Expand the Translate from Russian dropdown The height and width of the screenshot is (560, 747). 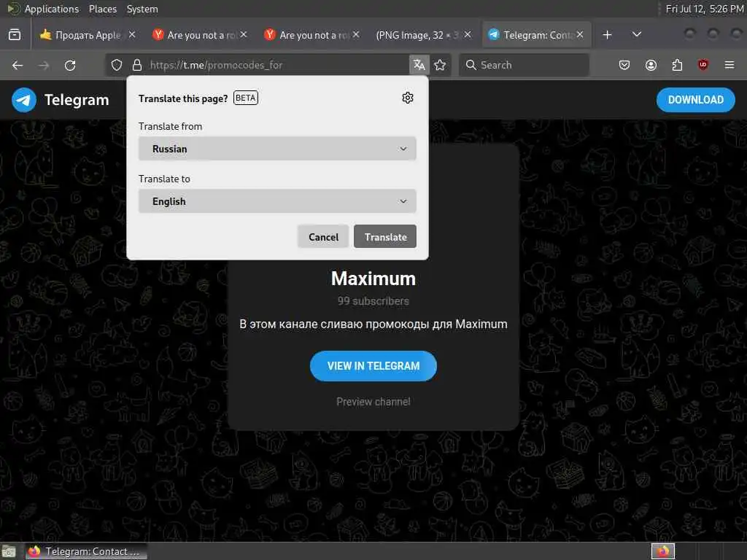277,149
